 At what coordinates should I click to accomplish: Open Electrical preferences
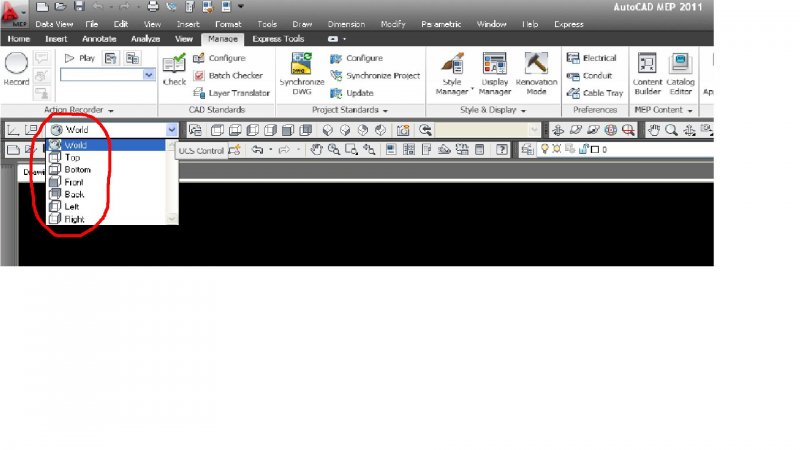pyautogui.click(x=592, y=58)
